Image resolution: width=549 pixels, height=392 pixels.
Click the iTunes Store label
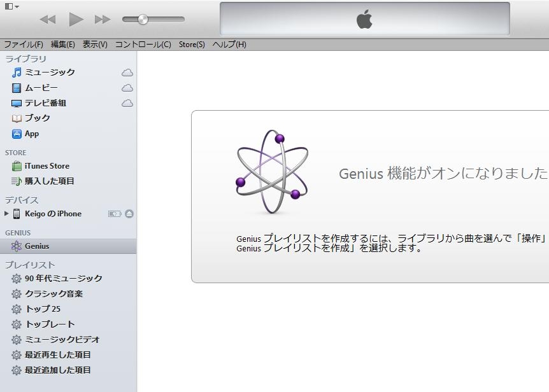click(47, 166)
